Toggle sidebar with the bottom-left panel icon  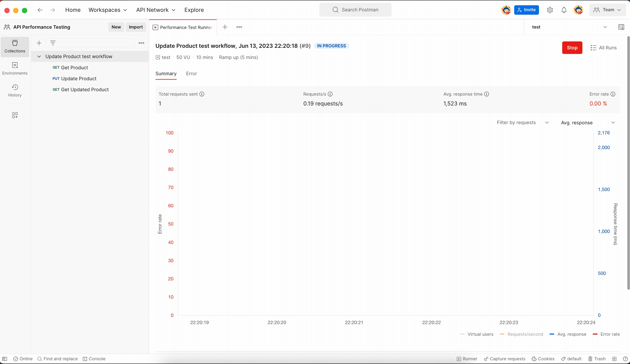tap(5, 359)
